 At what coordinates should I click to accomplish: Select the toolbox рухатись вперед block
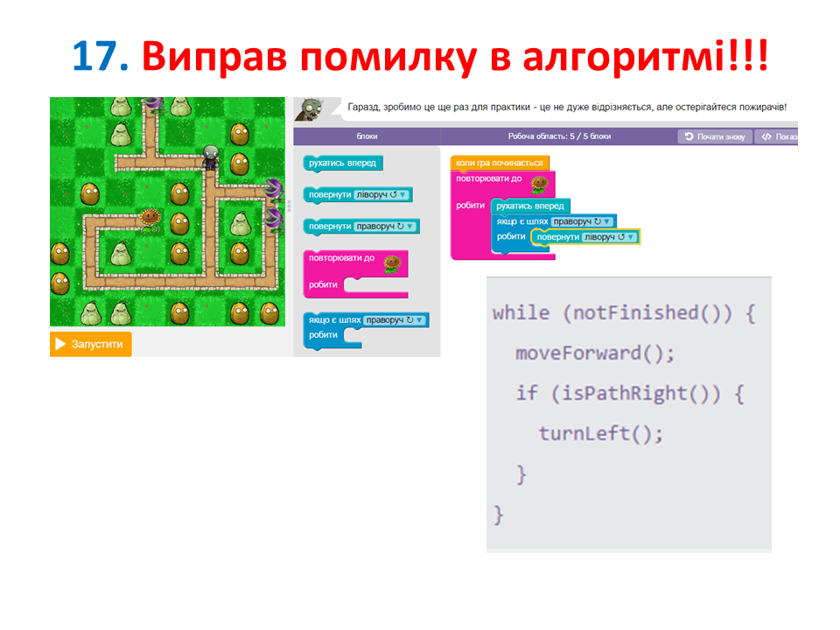(x=343, y=163)
